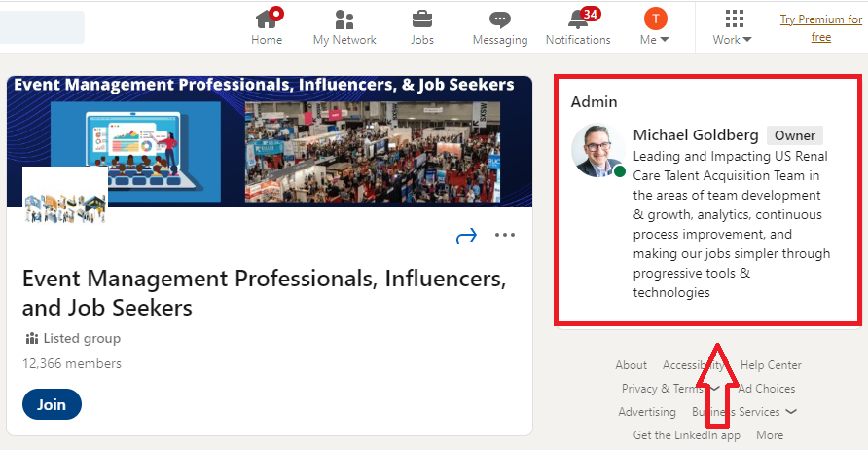The height and width of the screenshot is (450, 868).
Task: Click the group title heading text
Action: (264, 292)
